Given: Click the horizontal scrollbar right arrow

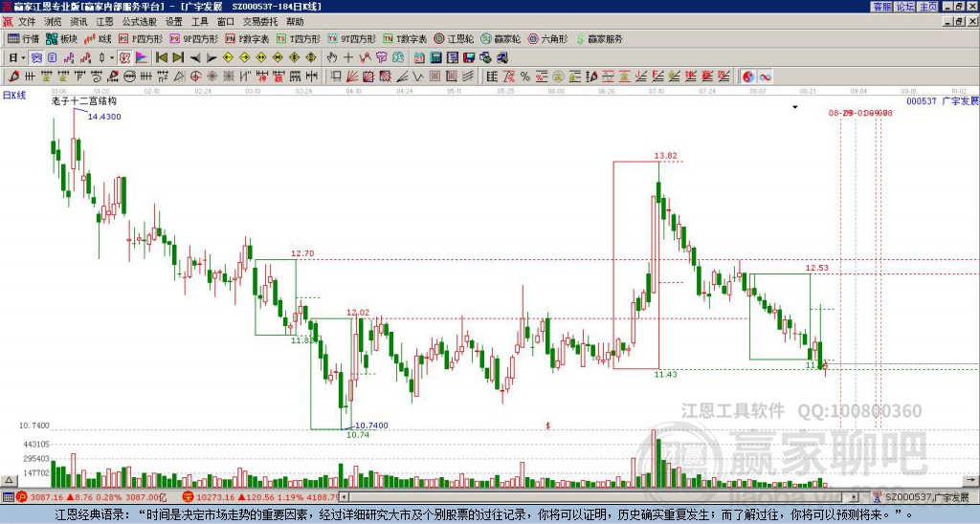Looking at the screenshot, I should (x=855, y=497).
